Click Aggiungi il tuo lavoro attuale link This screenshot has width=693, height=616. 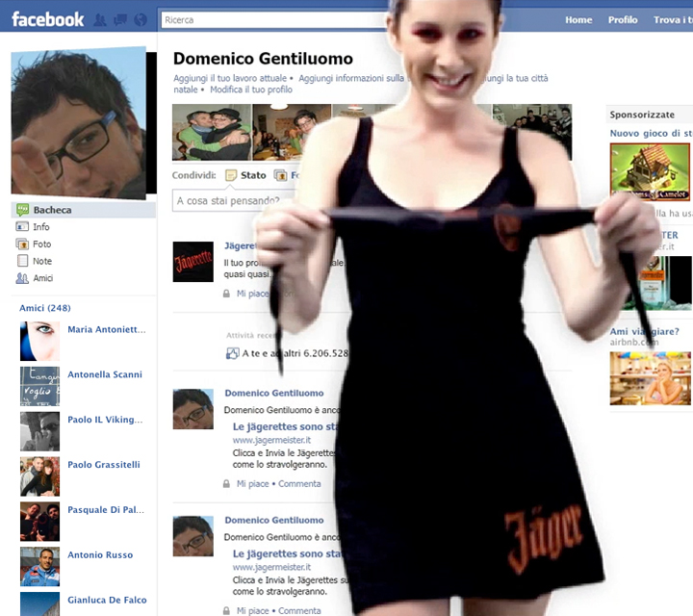click(x=230, y=78)
